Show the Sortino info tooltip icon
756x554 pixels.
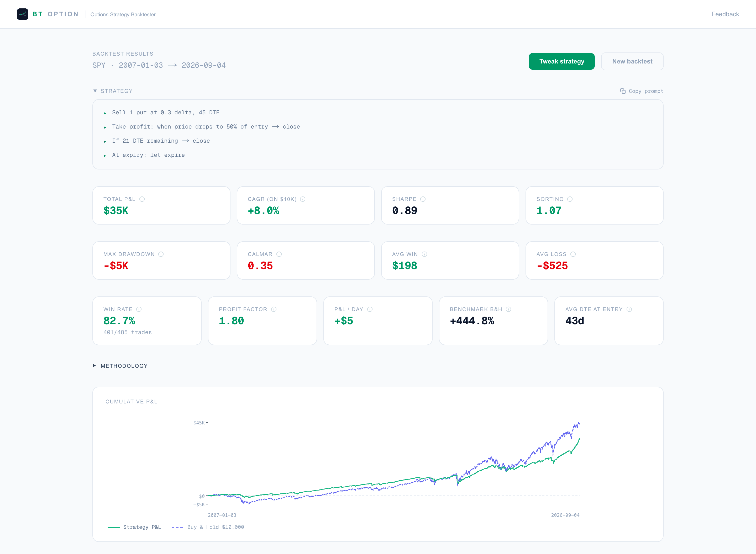(x=570, y=199)
